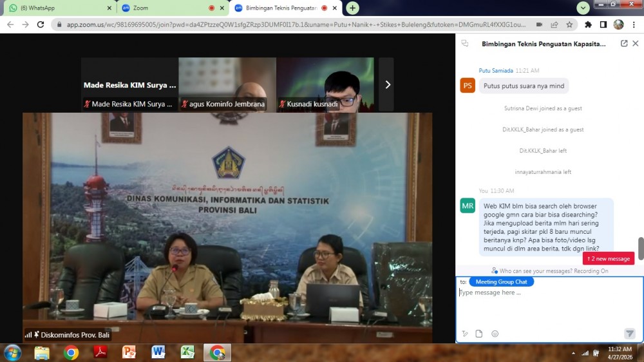This screenshot has height=362, width=644.
Task: Show hidden system tray icons
Action: (x=573, y=353)
